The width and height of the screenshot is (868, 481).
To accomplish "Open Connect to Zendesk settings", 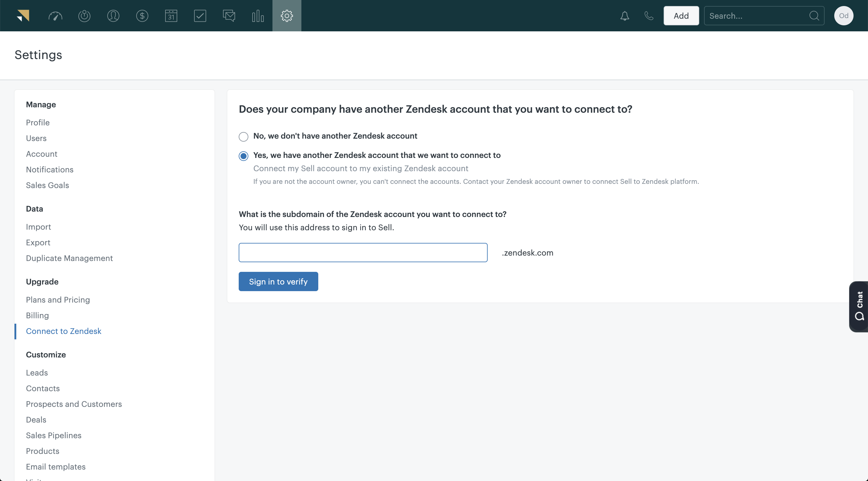I will click(63, 331).
